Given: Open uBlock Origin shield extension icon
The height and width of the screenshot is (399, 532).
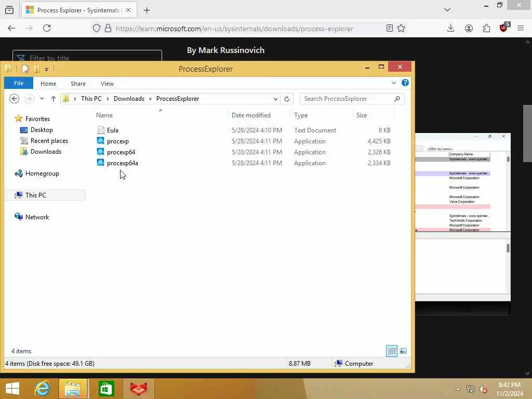Looking at the screenshot, I should click(504, 27).
